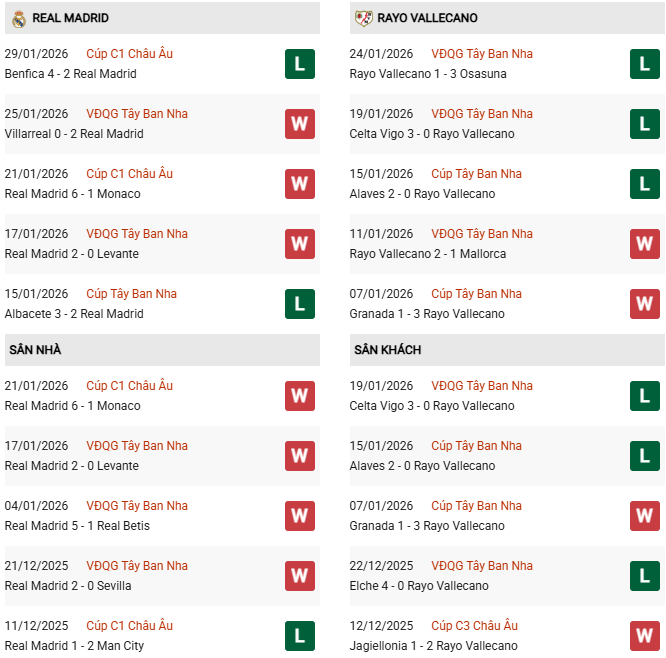Open VĐQG Tây Ban Nha link dated 24/01/2026
This screenshot has width=666, height=658.
(482, 54)
